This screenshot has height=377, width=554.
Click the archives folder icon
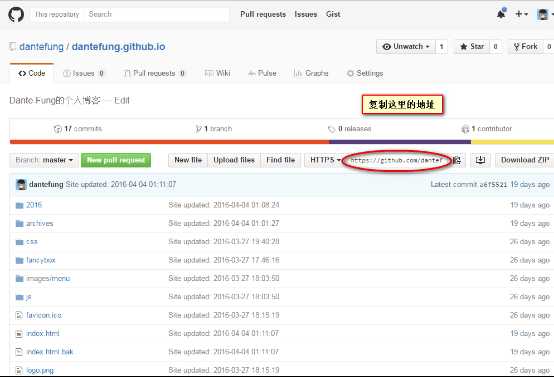pos(19,224)
